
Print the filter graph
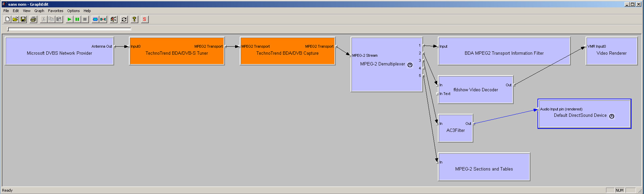33,19
